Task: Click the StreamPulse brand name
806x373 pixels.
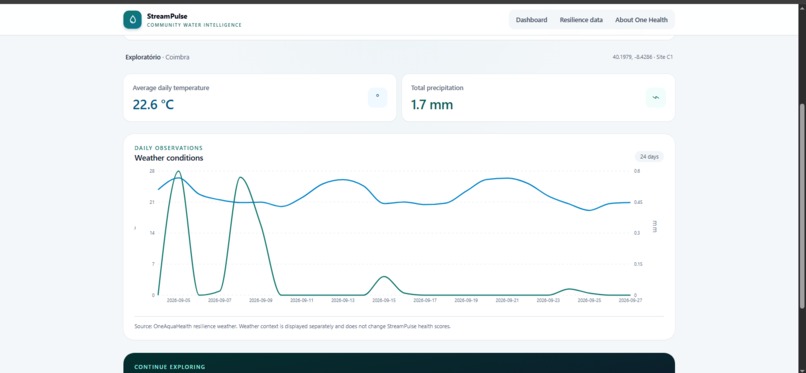Action: pyautogui.click(x=167, y=16)
